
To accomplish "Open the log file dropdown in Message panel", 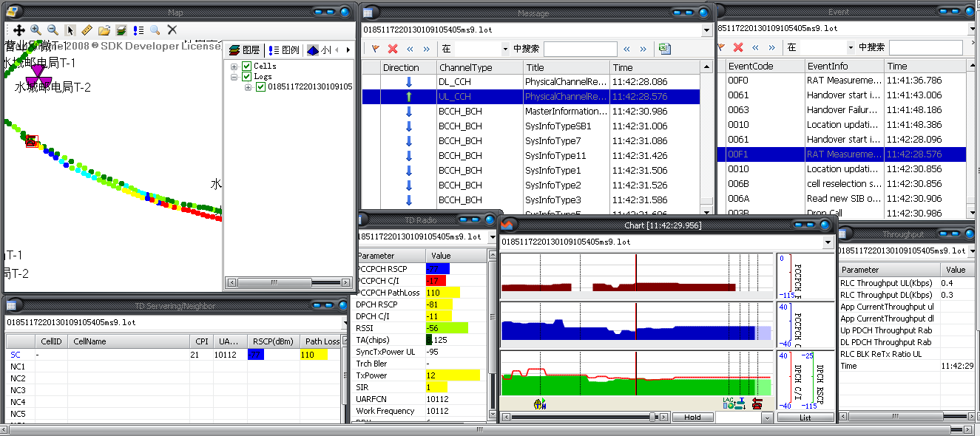I will 707,30.
